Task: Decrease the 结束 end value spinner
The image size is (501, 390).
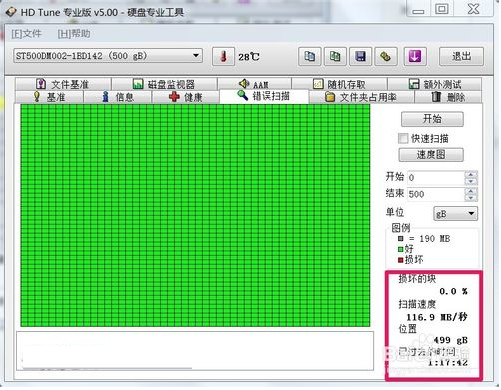Action: click(471, 198)
